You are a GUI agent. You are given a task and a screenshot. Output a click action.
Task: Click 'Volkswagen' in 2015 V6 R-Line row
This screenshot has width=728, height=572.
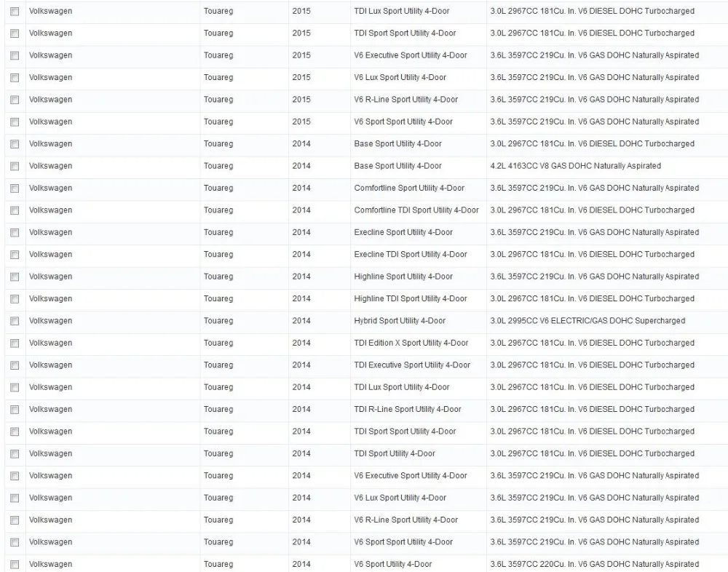click(51, 100)
